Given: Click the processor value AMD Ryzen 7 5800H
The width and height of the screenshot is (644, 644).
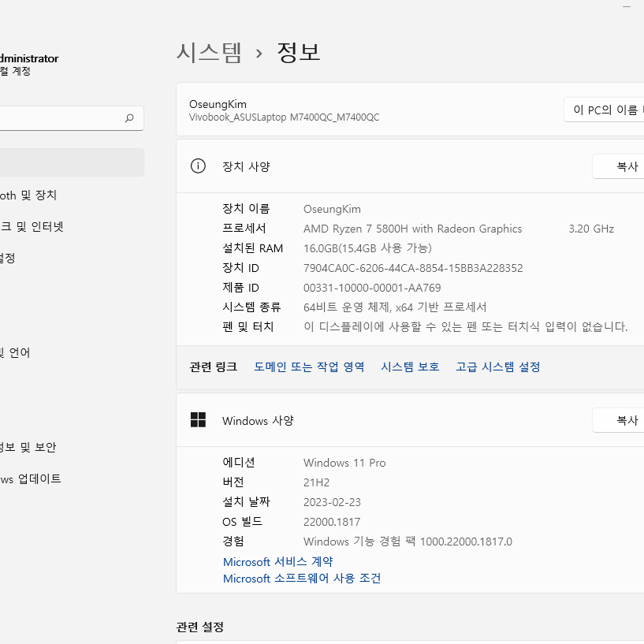Looking at the screenshot, I should click(x=412, y=229).
